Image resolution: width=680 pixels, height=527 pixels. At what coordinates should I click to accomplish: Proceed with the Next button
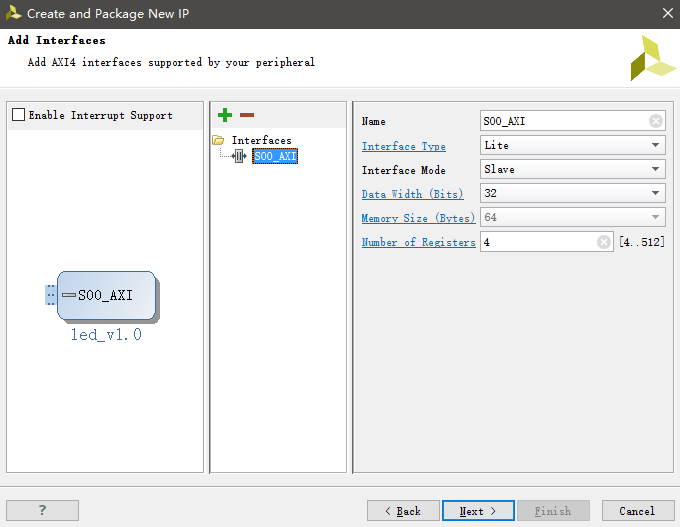[x=478, y=511]
